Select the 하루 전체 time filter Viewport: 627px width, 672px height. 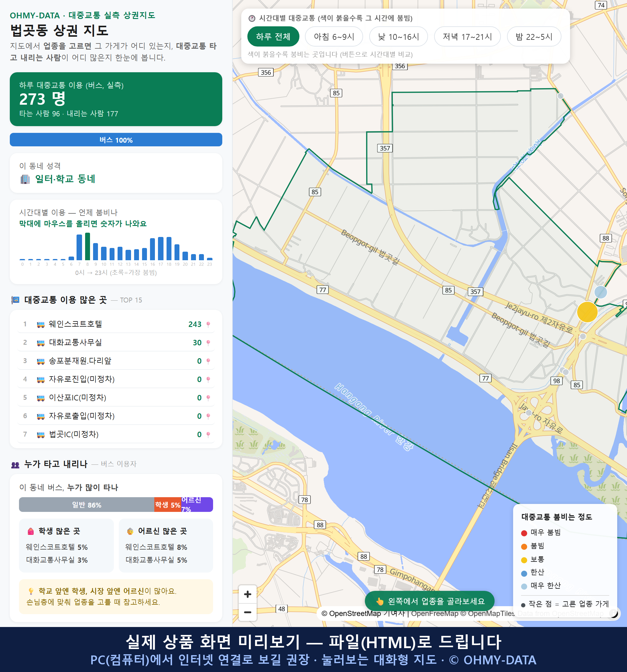click(x=273, y=36)
